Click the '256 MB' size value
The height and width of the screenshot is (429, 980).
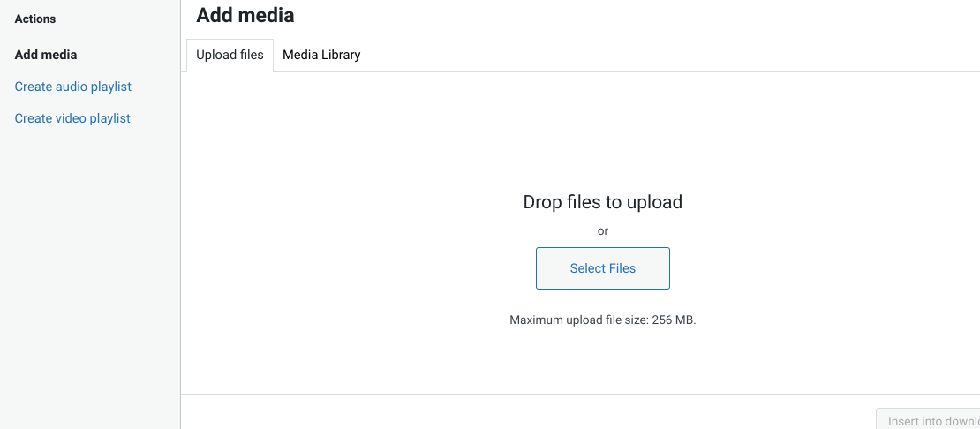point(673,320)
